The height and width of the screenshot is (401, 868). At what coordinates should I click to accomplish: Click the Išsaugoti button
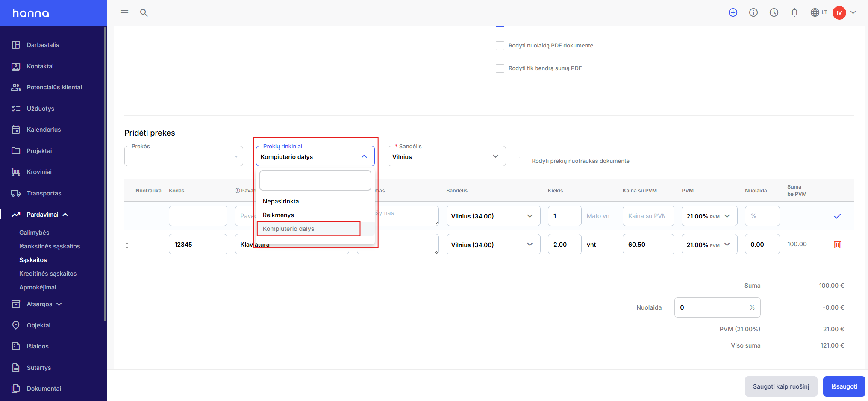pos(844,386)
